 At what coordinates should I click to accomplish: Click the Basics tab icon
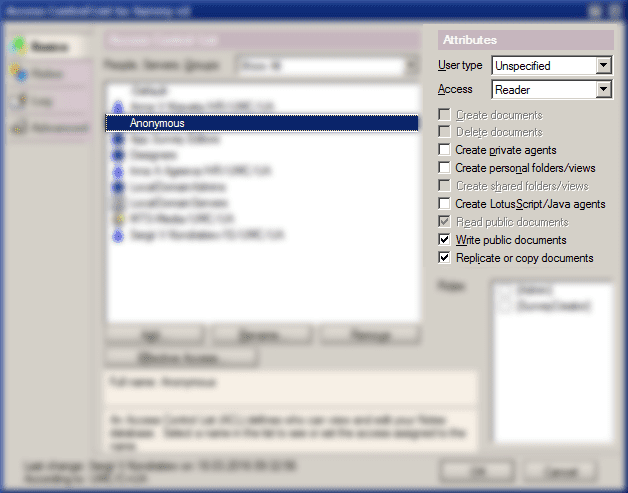pyautogui.click(x=19, y=46)
